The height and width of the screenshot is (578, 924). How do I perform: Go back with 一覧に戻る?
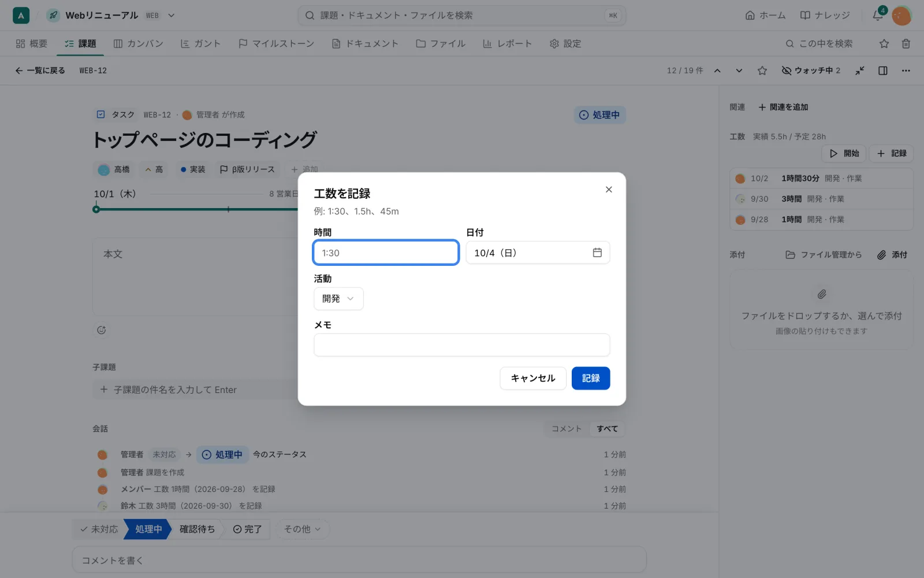(40, 71)
